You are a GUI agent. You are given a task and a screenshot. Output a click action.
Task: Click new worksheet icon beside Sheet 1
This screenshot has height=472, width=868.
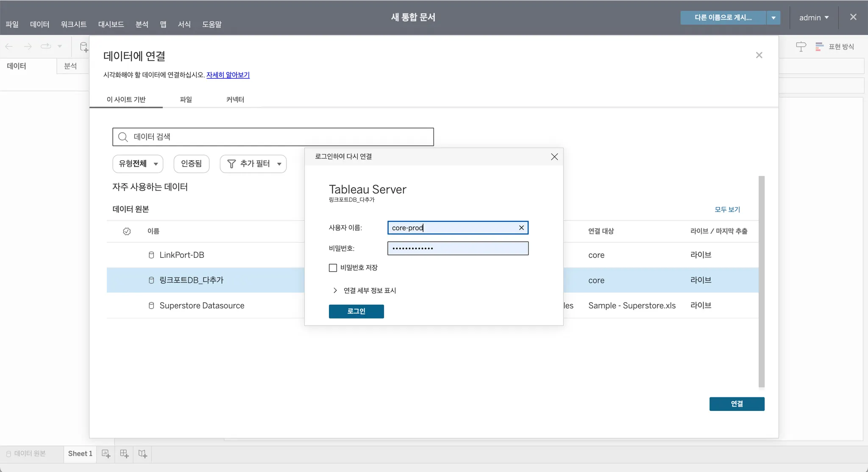pyautogui.click(x=106, y=454)
